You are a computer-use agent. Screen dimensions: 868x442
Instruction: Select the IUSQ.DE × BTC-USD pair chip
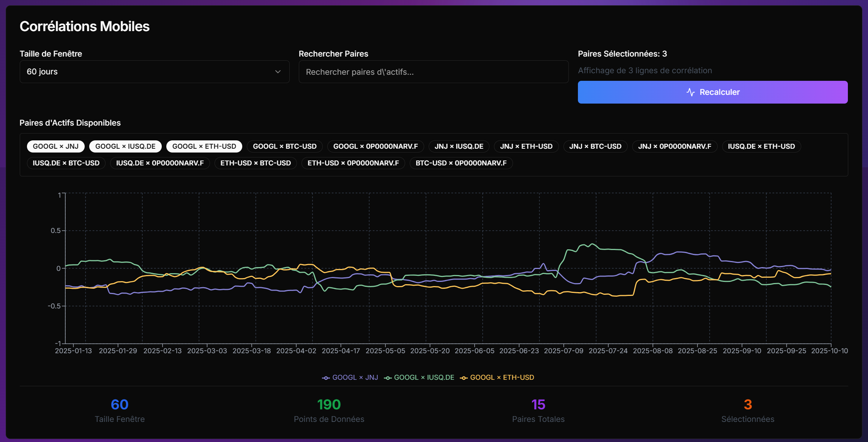coord(66,163)
